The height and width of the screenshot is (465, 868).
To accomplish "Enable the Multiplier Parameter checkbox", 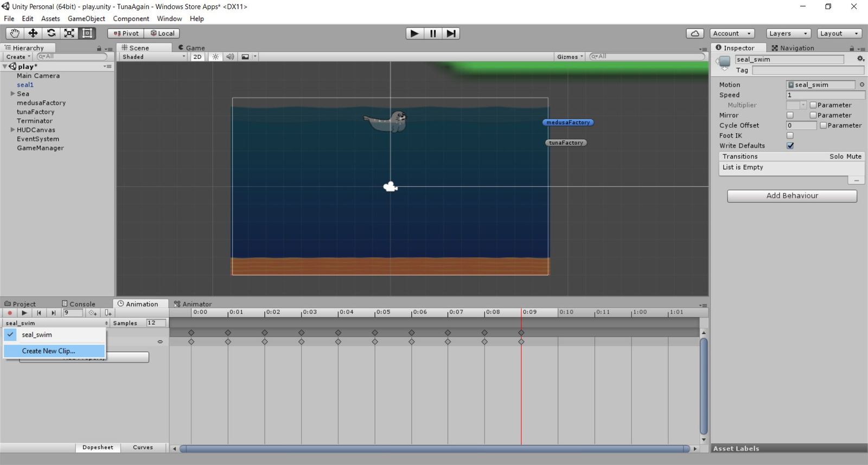I will (813, 105).
